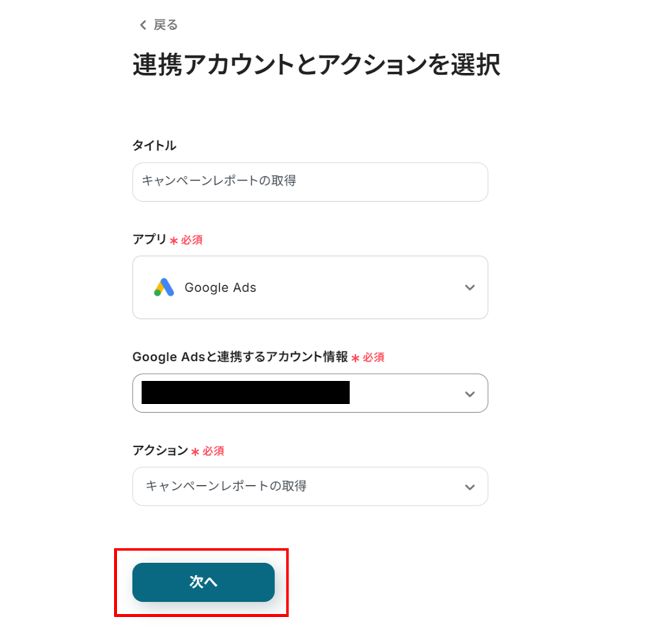Image resolution: width=651 pixels, height=644 pixels.
Task: Click the back chevron arrow icon
Action: click(x=143, y=25)
